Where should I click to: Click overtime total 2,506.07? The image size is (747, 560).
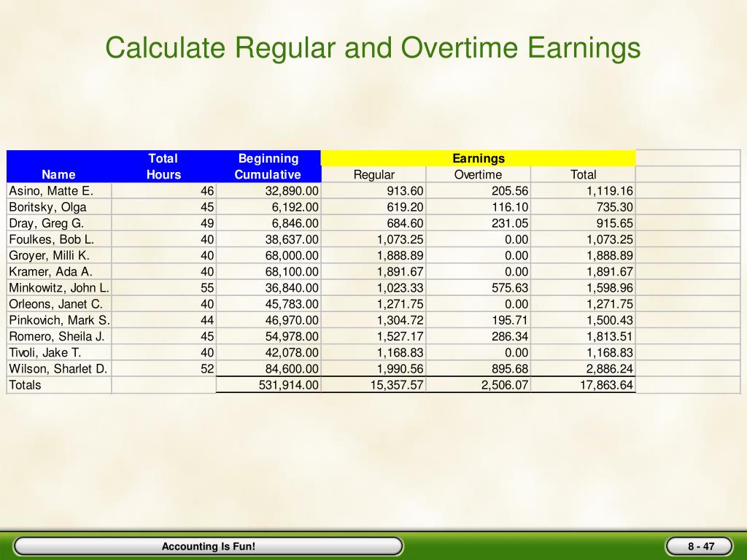click(505, 385)
